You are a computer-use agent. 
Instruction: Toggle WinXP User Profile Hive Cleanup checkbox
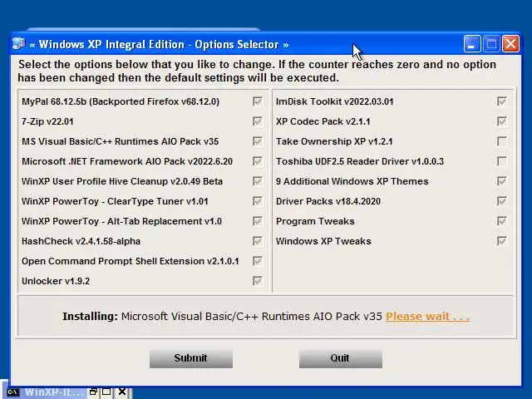(x=258, y=181)
